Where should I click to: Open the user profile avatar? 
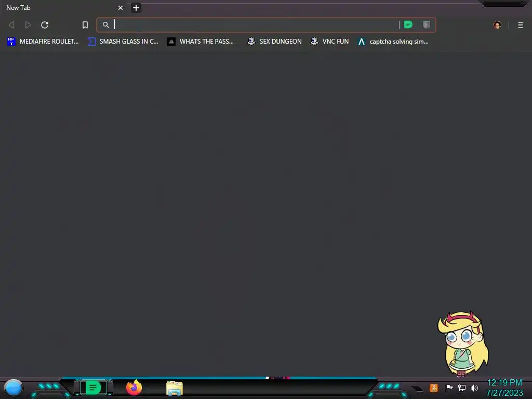[x=497, y=25]
